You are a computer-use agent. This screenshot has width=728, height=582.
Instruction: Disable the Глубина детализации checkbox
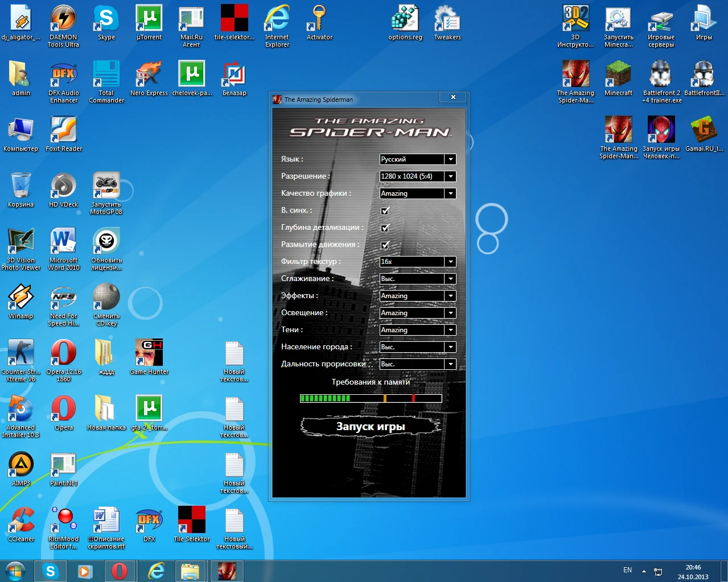[385, 228]
